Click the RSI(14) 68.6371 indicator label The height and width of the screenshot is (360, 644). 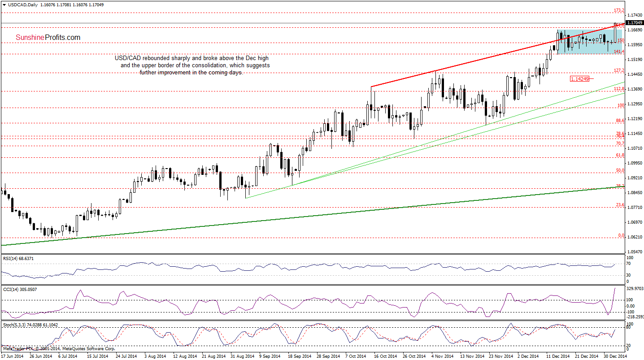click(18, 258)
